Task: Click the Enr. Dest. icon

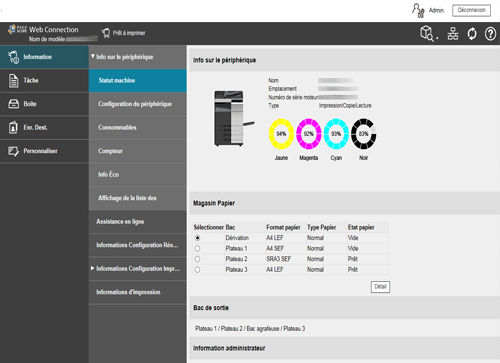Action: 13,127
